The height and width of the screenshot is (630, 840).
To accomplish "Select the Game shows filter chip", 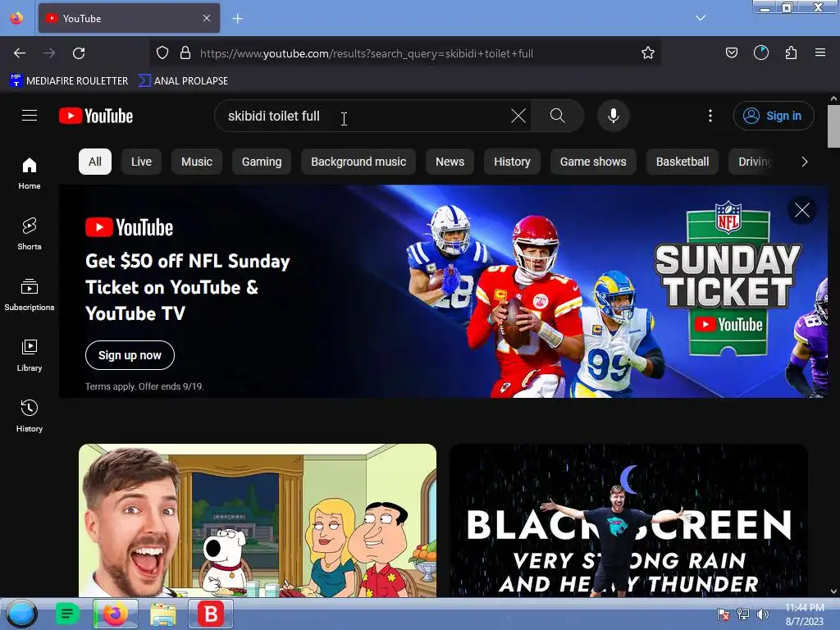I will 593,162.
